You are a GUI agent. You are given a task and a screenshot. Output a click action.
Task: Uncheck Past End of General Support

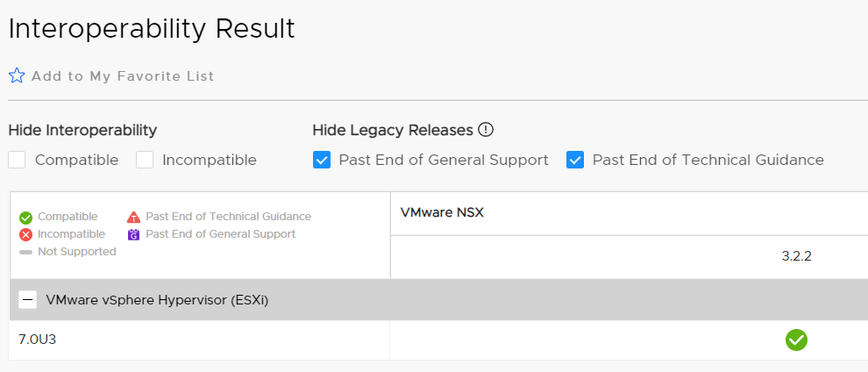tap(322, 160)
